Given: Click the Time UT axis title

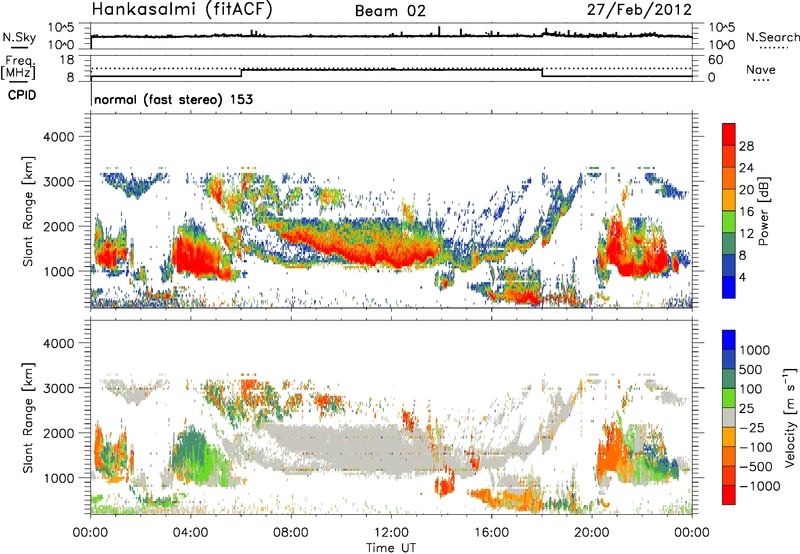Looking at the screenshot, I should [x=391, y=548].
